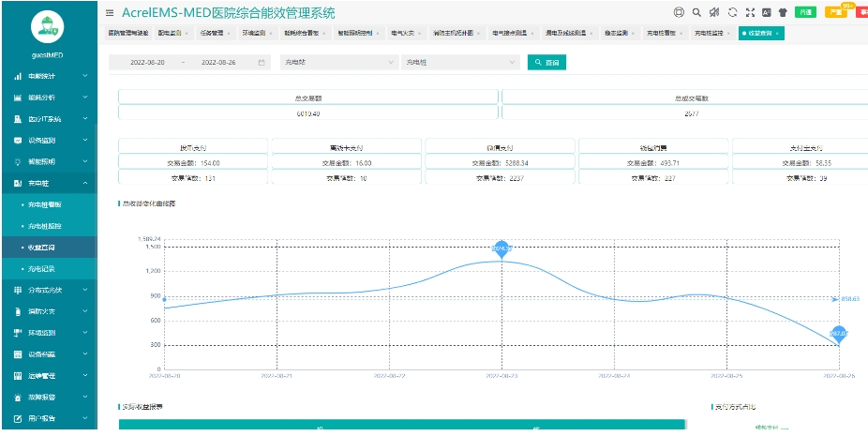Click the solar panel icon for 分布式光伏

(18, 291)
